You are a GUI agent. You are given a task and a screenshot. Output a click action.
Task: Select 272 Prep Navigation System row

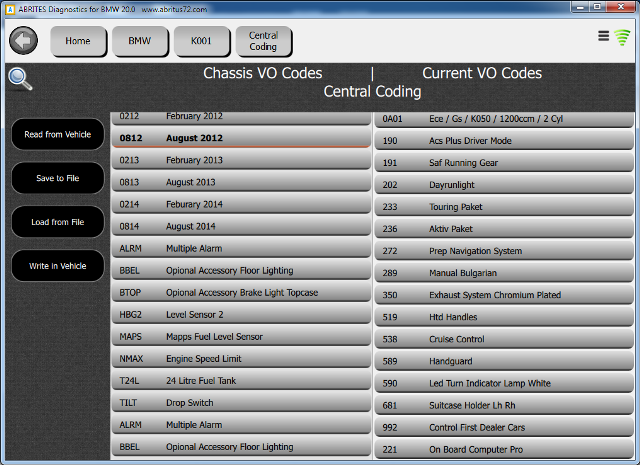[504, 251]
